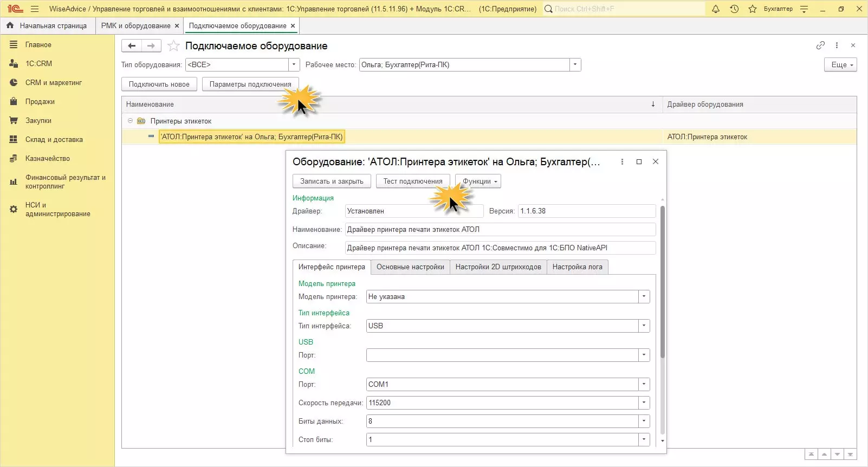Collapse the Принтеры этикеток group
Viewport: 868px width, 467px height.
[x=130, y=121]
